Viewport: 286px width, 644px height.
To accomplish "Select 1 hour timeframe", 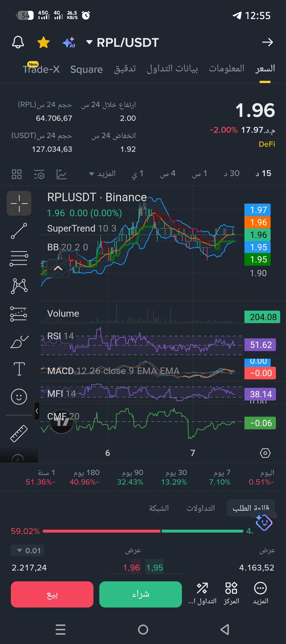I will click(x=200, y=174).
